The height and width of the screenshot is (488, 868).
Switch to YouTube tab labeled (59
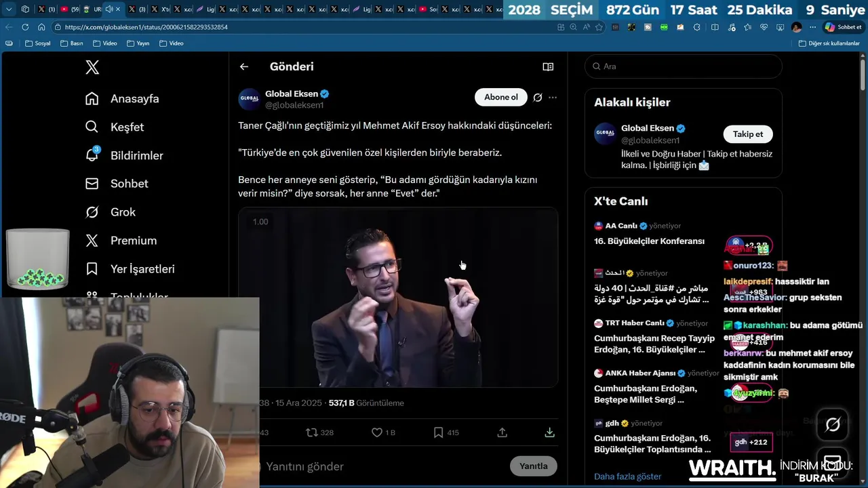point(70,9)
